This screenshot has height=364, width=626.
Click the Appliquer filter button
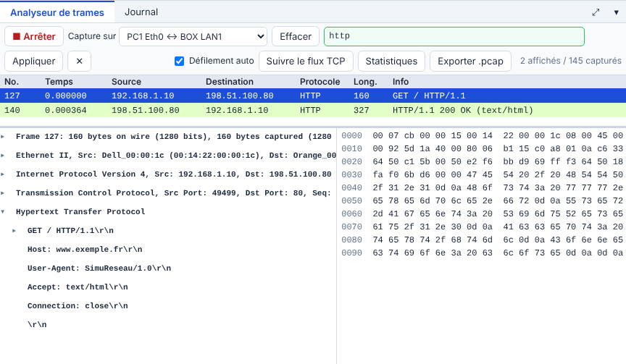point(33,62)
